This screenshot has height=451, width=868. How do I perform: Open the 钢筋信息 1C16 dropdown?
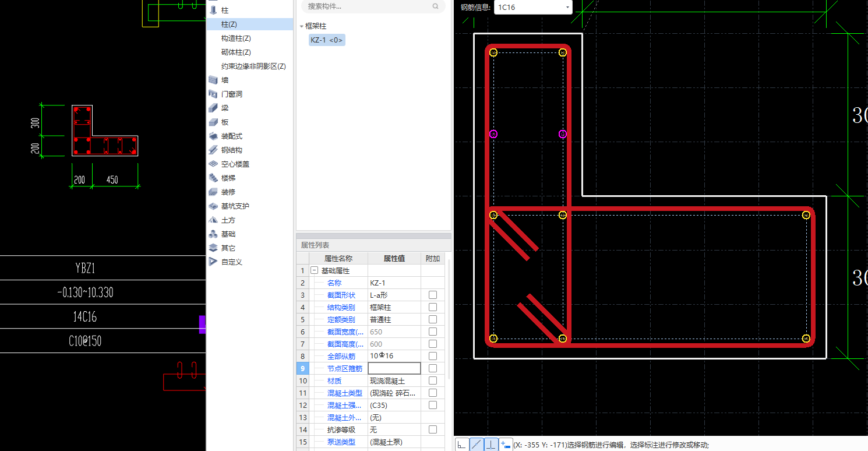[x=533, y=8]
